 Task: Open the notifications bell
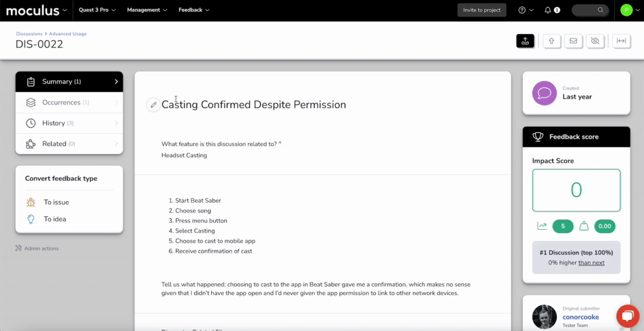click(548, 10)
